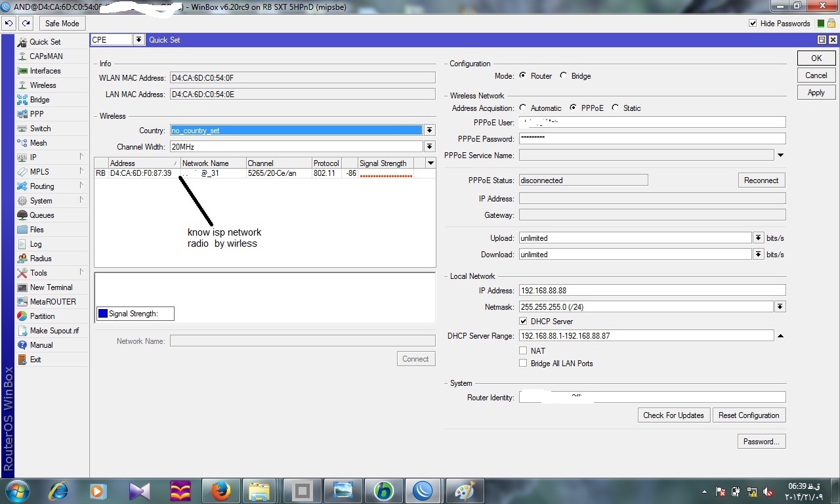
Task: Click the OK button
Action: click(x=816, y=58)
